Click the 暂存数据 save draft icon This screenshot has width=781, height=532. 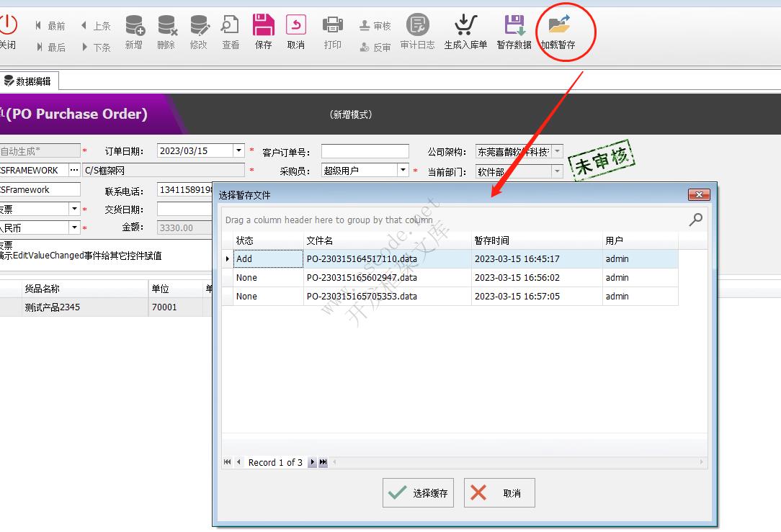click(514, 26)
